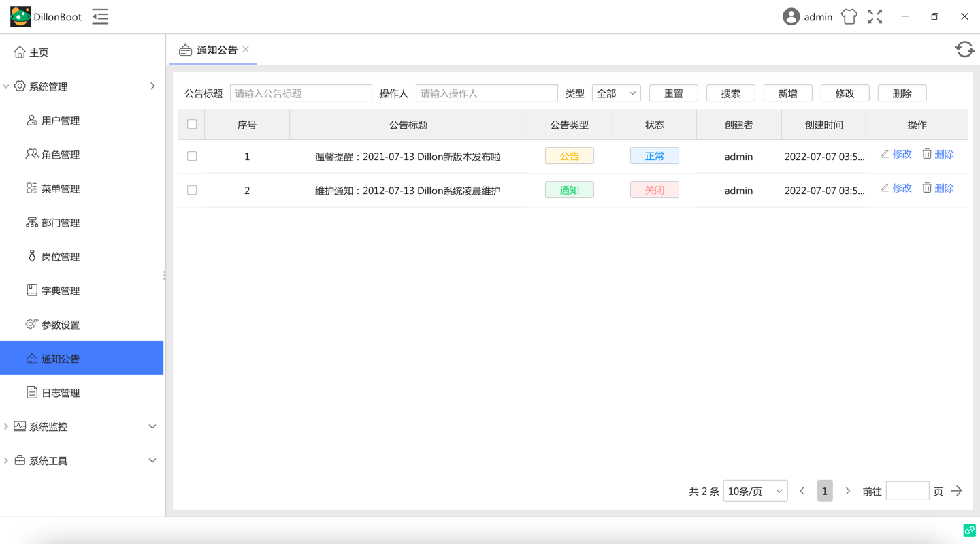Open 角色管理 in the sidebar
980x544 pixels.
coord(82,155)
